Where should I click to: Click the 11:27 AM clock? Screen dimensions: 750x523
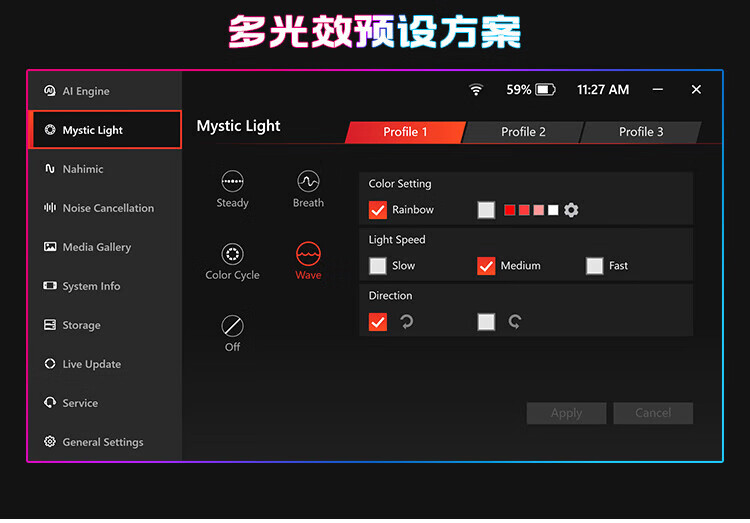click(x=603, y=89)
